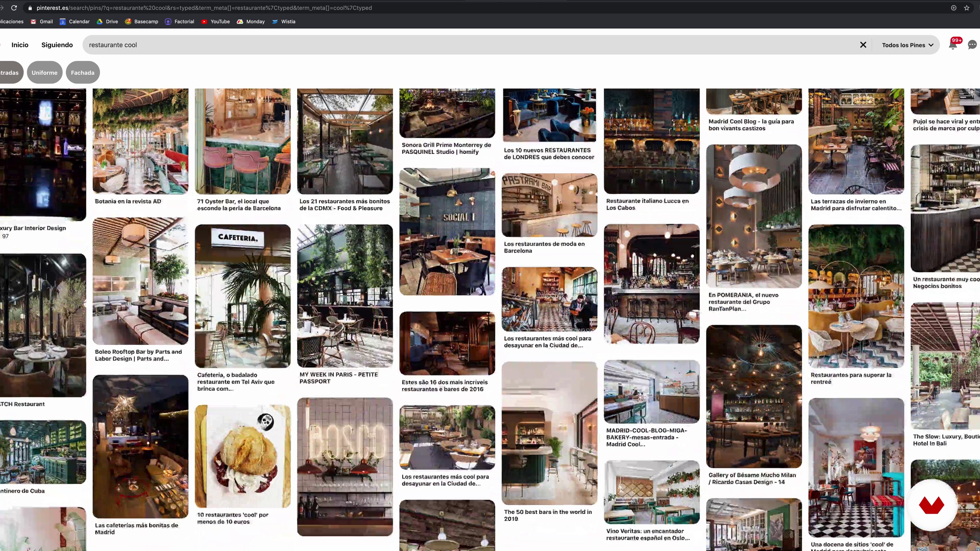Image resolution: width=980 pixels, height=551 pixels.
Task: Open the Los 21 restaurantes más bonitos pin
Action: 345,142
